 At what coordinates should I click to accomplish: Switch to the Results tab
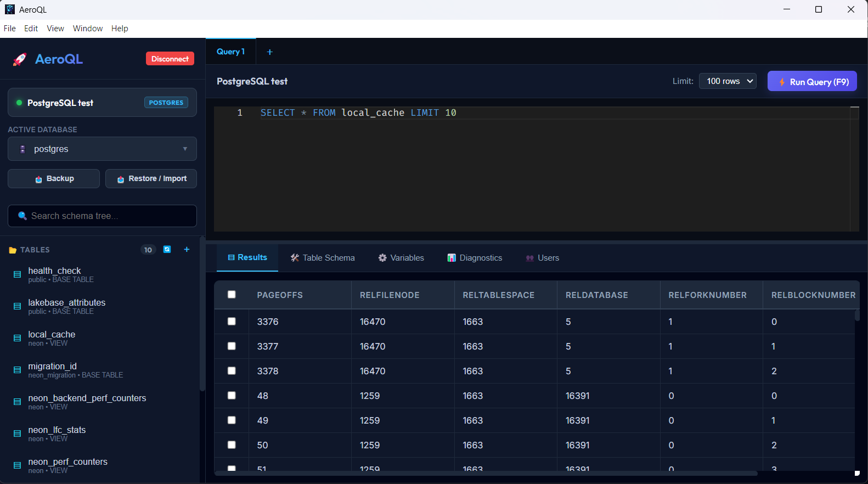pyautogui.click(x=247, y=257)
